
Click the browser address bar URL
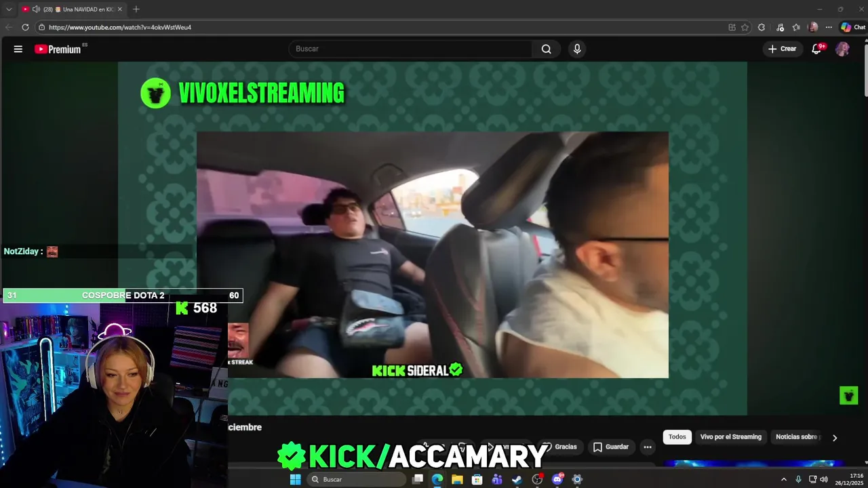[x=120, y=27]
